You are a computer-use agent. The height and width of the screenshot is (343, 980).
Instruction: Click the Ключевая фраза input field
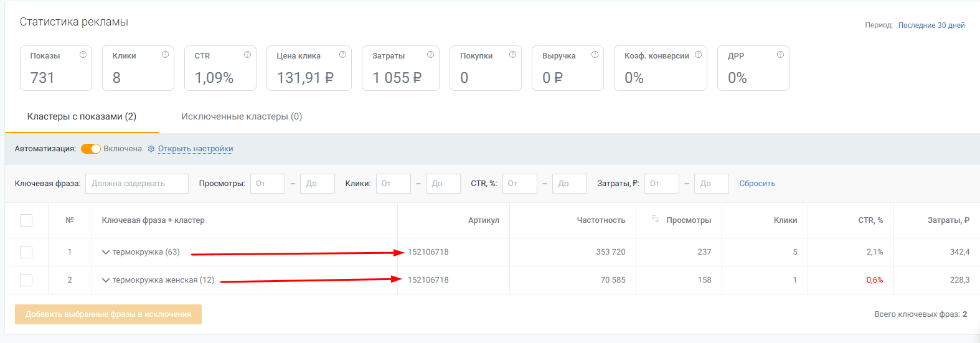pos(137,184)
